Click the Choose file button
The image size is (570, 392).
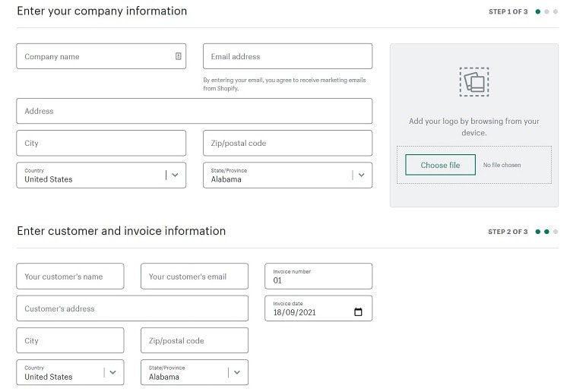click(x=440, y=165)
